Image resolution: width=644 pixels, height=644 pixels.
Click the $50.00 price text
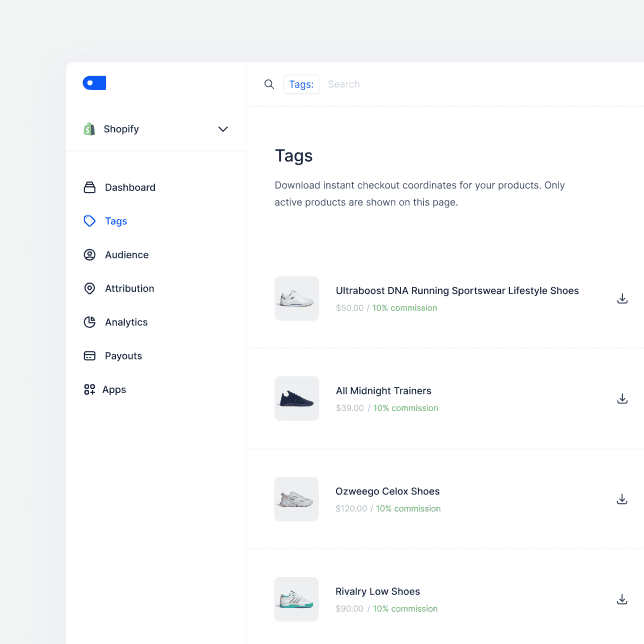350,308
